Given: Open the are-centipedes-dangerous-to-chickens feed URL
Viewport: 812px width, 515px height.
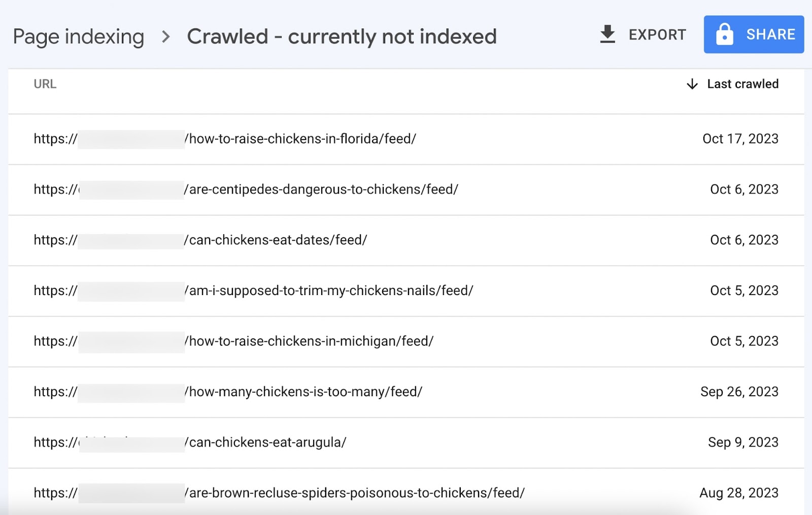Looking at the screenshot, I should pos(246,189).
